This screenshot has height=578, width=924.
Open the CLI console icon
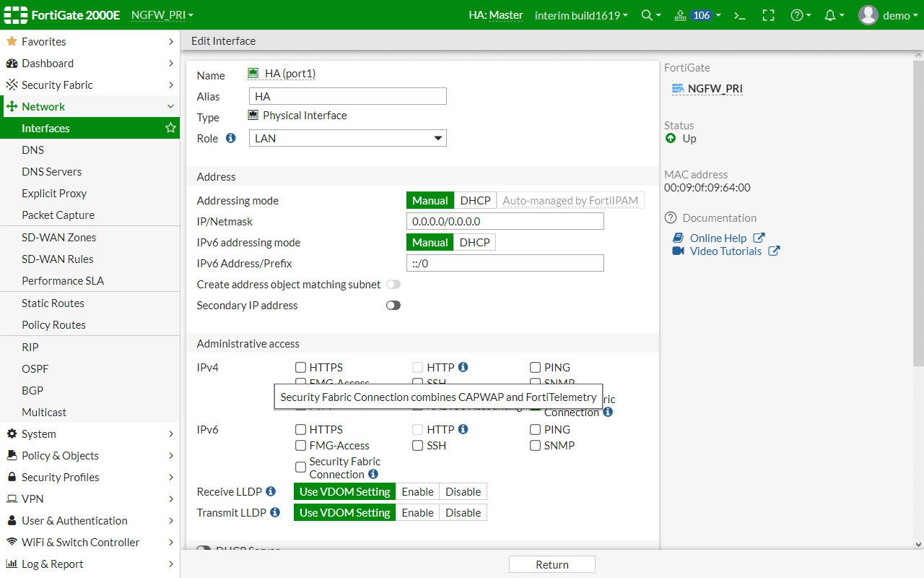click(x=739, y=15)
